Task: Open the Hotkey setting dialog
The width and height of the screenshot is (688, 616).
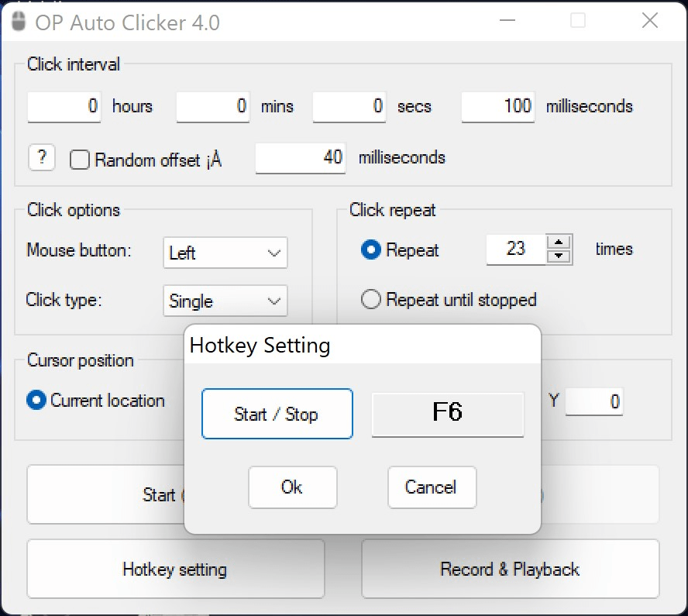Action: tap(175, 569)
